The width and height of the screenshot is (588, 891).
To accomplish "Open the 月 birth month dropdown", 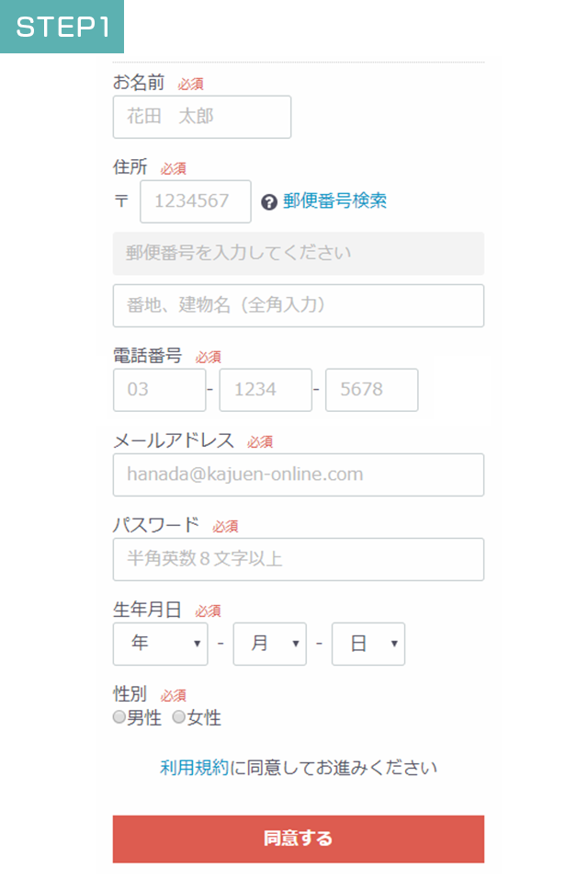I will 269,644.
